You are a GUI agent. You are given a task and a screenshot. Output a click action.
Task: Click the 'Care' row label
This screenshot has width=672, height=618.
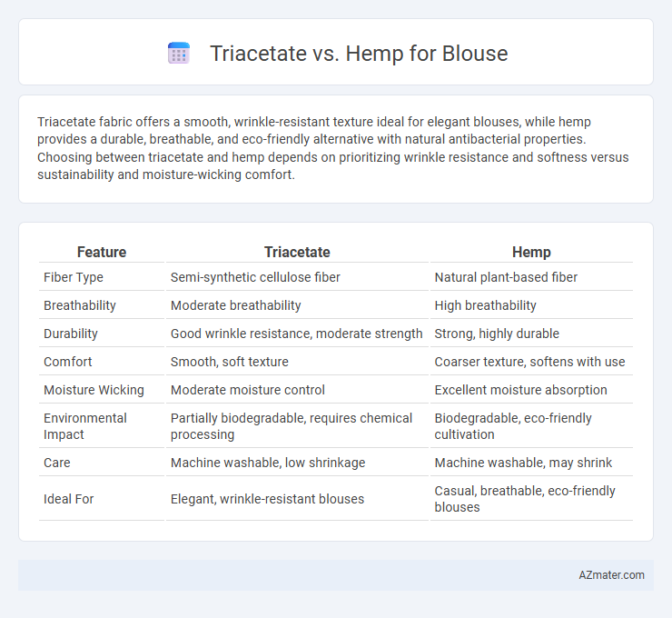click(56, 463)
